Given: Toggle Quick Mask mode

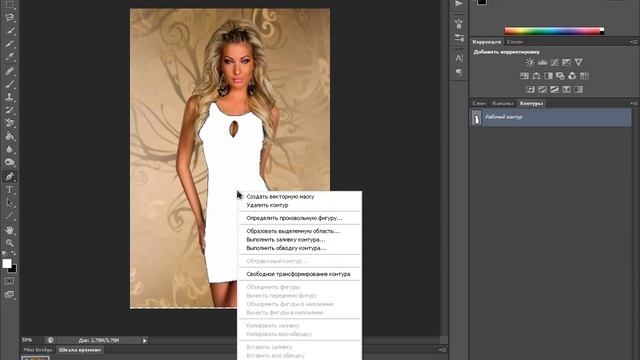Looking at the screenshot, I should [9, 281].
